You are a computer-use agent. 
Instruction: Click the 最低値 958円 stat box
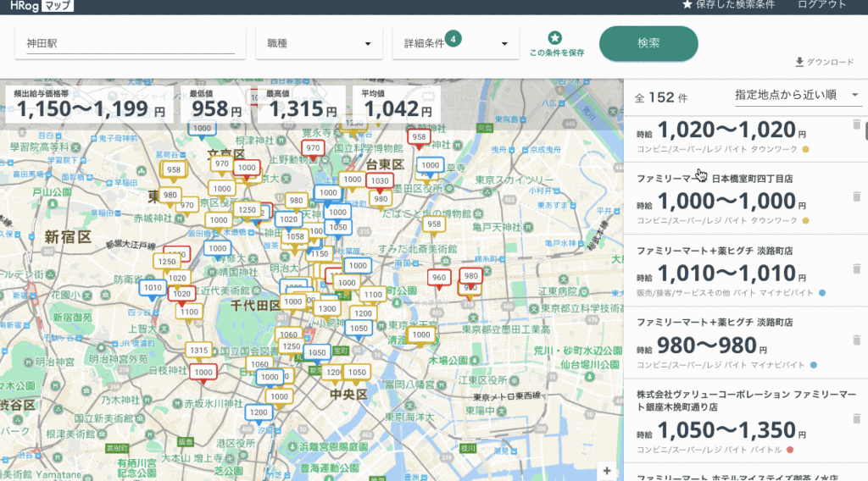click(216, 104)
